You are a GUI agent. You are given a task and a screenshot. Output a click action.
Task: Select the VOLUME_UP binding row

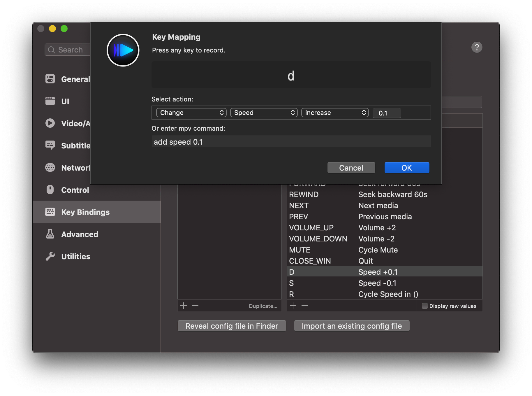tap(385, 228)
